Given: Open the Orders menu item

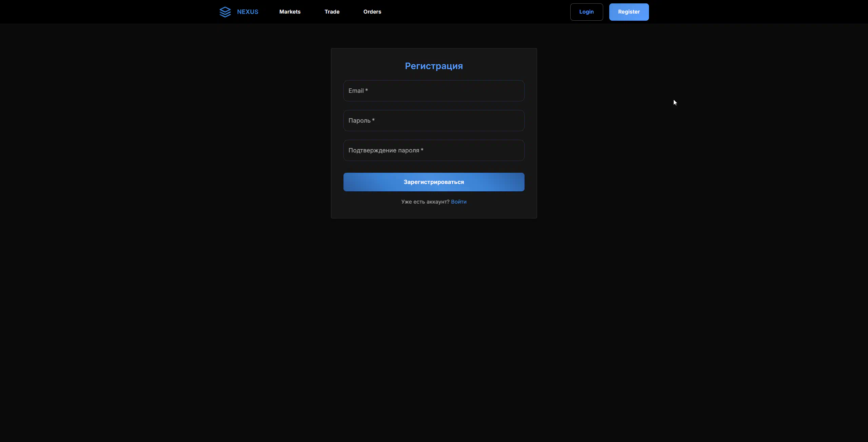Looking at the screenshot, I should [372, 12].
